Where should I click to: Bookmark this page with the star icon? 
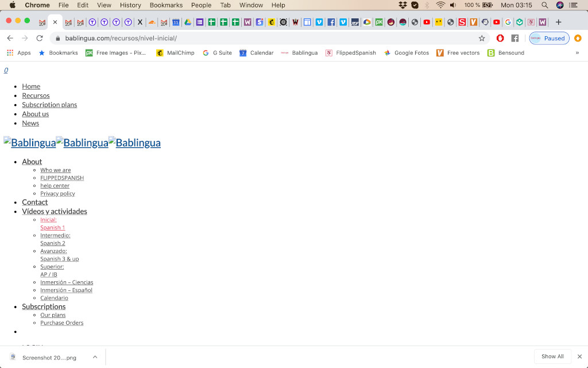pos(482,39)
